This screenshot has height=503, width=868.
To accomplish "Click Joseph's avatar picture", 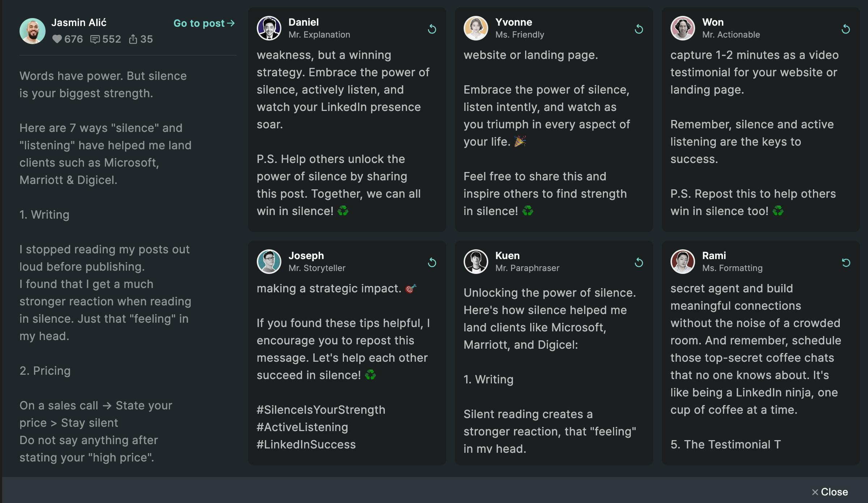I will tap(269, 262).
